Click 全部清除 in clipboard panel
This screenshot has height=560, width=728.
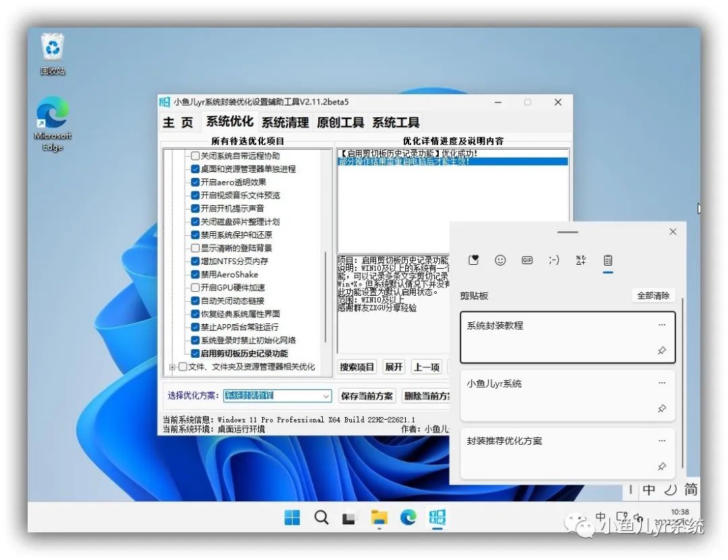[x=653, y=296]
